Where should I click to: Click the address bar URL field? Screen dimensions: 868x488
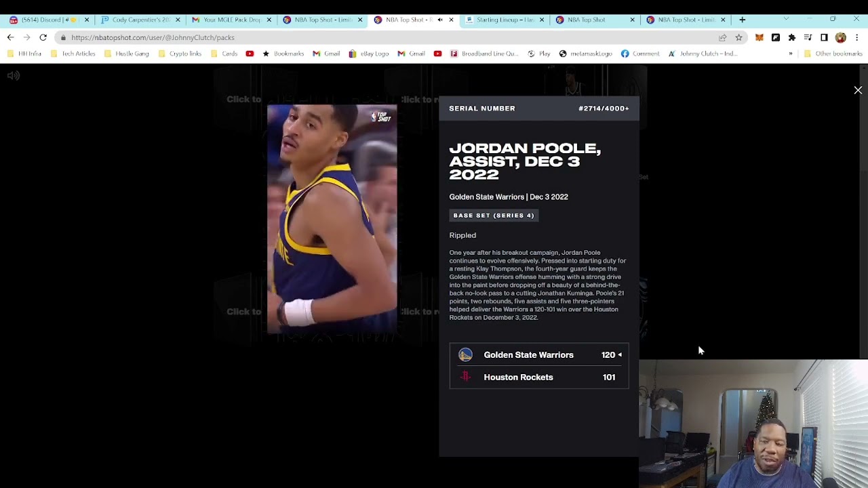pos(387,37)
